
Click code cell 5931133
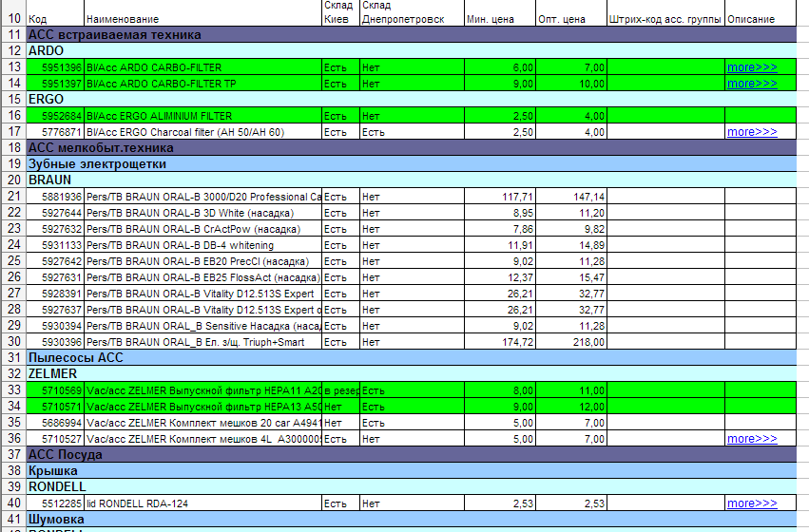pos(55,245)
